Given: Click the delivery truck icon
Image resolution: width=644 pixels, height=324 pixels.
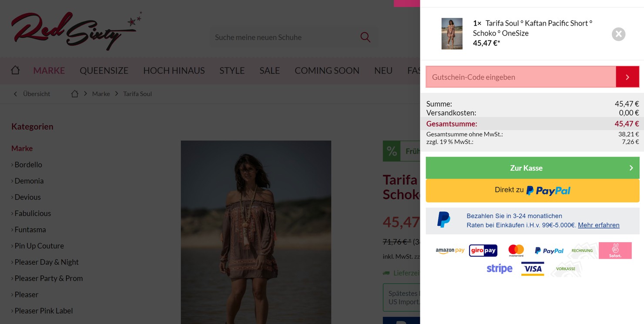Looking at the screenshot, I should (x=386, y=273).
